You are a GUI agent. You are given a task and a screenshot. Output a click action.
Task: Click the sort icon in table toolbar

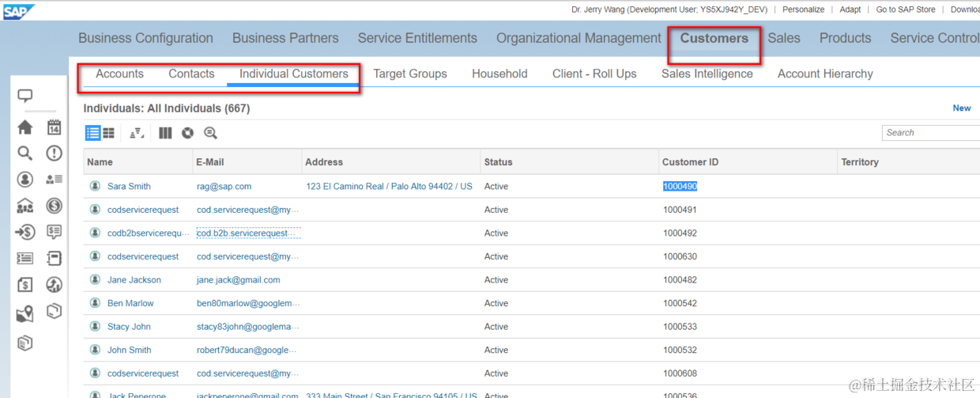(137, 133)
